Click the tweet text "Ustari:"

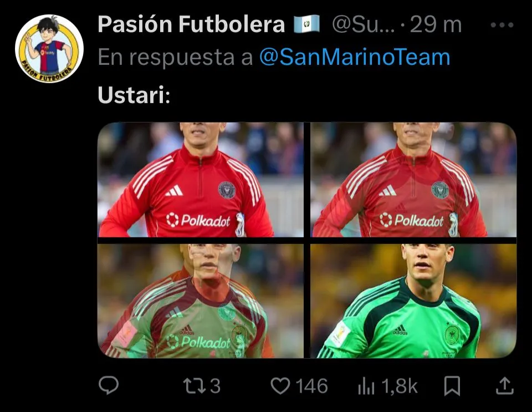[x=134, y=95]
